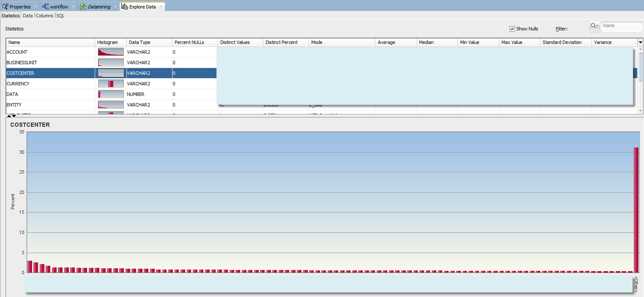The image size is (644, 297).
Task: Sort by the Mode column header
Action: pos(342,42)
